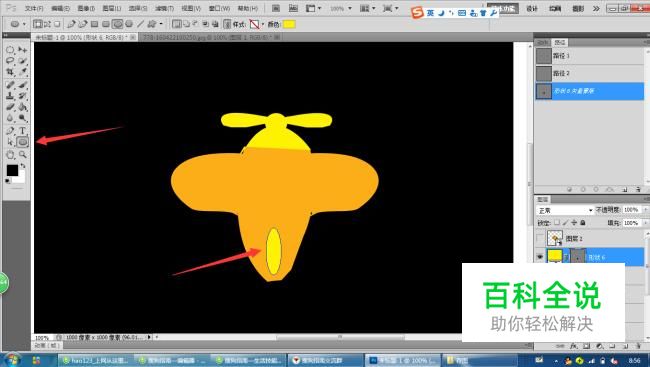650x367 pixels.
Task: Enable Paths mode in options bar
Action: click(47, 24)
